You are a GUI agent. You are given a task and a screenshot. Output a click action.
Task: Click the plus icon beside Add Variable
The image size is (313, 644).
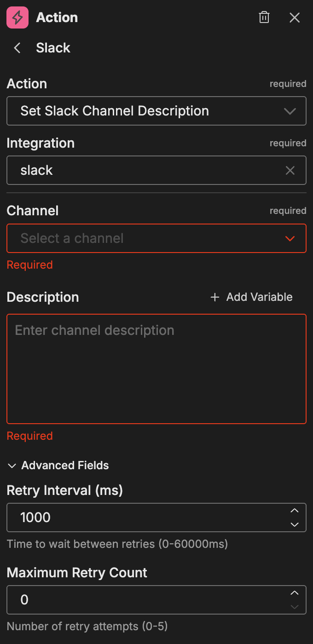pos(214,297)
